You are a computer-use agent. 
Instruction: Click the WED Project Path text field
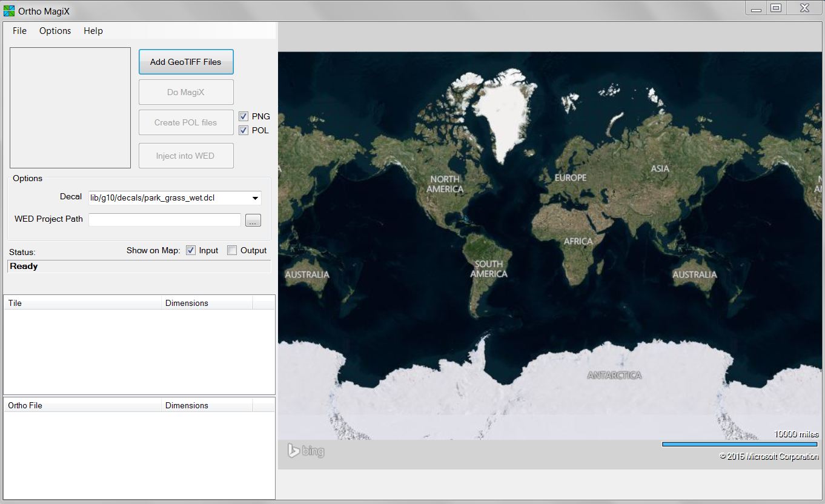(165, 220)
